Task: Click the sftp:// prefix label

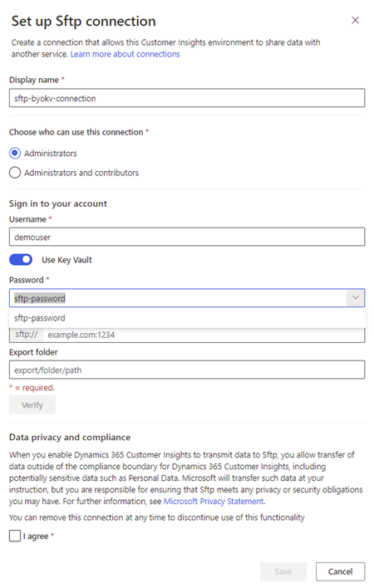Action: click(27, 335)
